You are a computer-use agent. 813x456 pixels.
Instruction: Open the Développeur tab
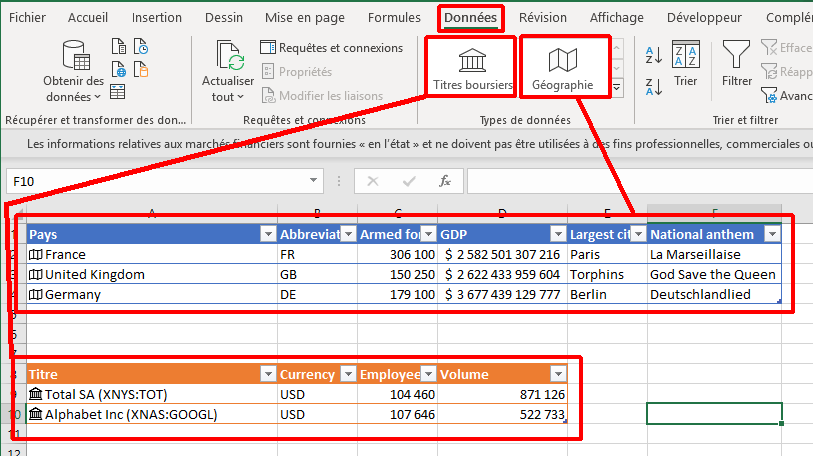(x=704, y=18)
